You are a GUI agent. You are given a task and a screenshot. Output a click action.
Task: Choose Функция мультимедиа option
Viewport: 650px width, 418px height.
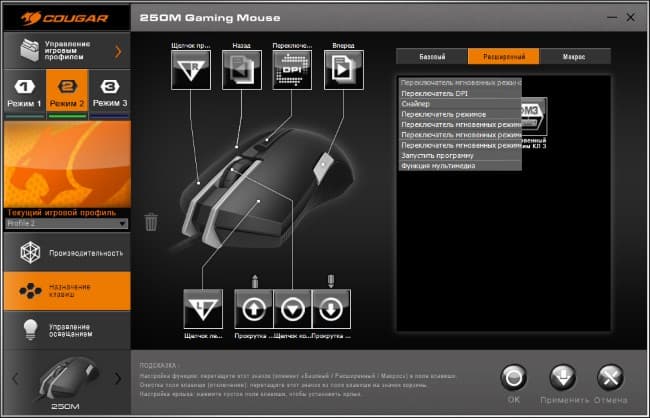pos(460,165)
